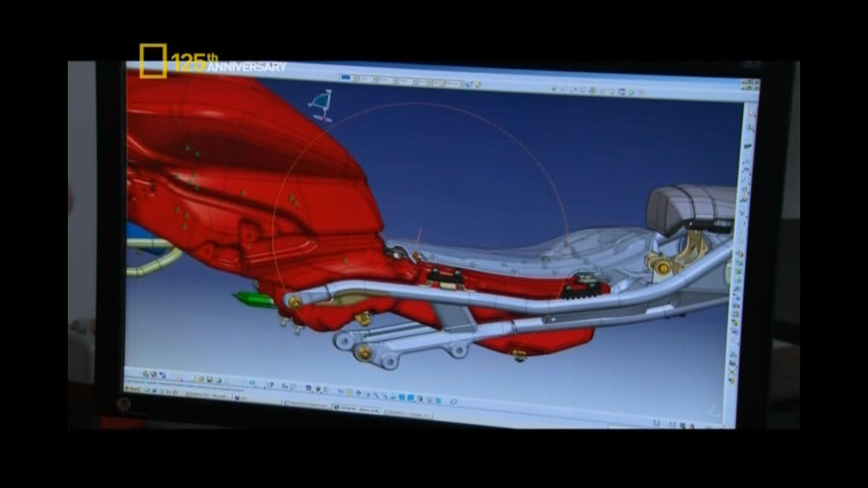868x488 pixels.
Task: Click the Zoom Out magnifier icon
Action: coord(384,396)
